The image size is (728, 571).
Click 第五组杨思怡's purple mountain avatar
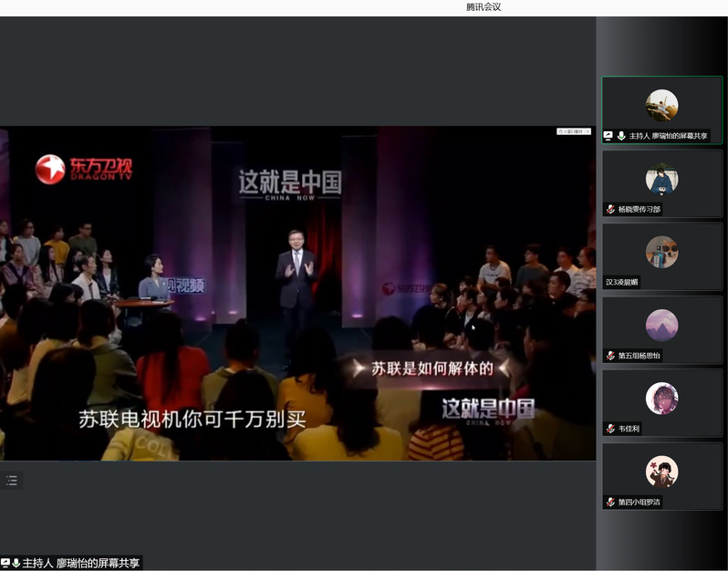tap(661, 325)
